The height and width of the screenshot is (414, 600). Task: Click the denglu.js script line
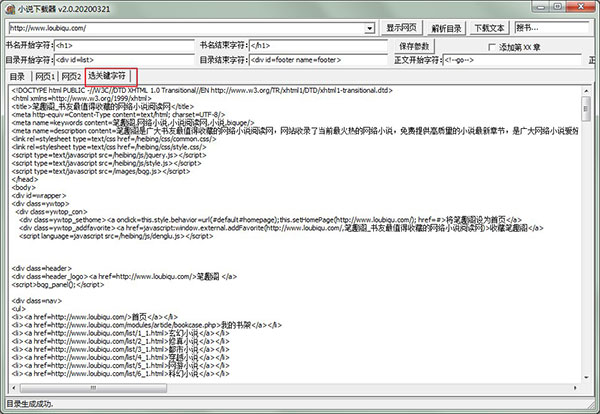tap(116, 236)
